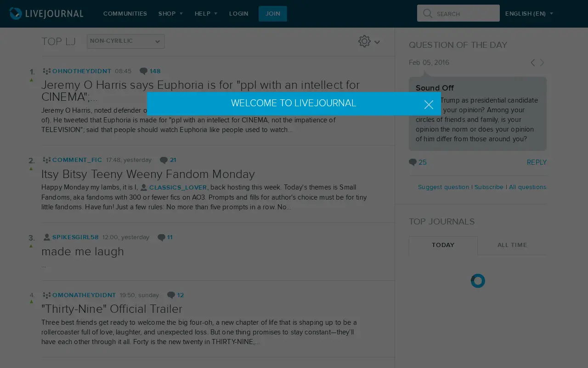Open OMONATHEYDIDNT community link
Viewport: 588px width, 368px height.
tap(84, 295)
